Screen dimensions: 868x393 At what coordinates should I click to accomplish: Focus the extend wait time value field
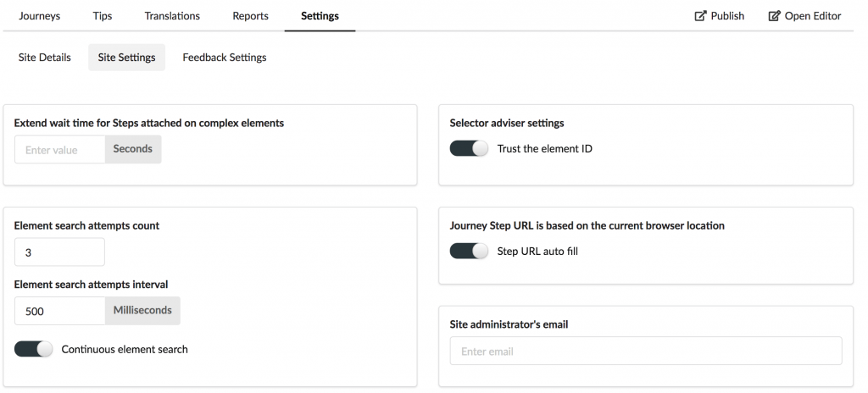click(x=60, y=149)
